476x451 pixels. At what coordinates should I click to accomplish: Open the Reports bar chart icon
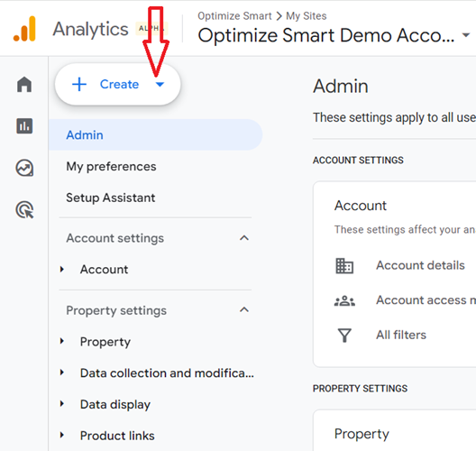24,125
